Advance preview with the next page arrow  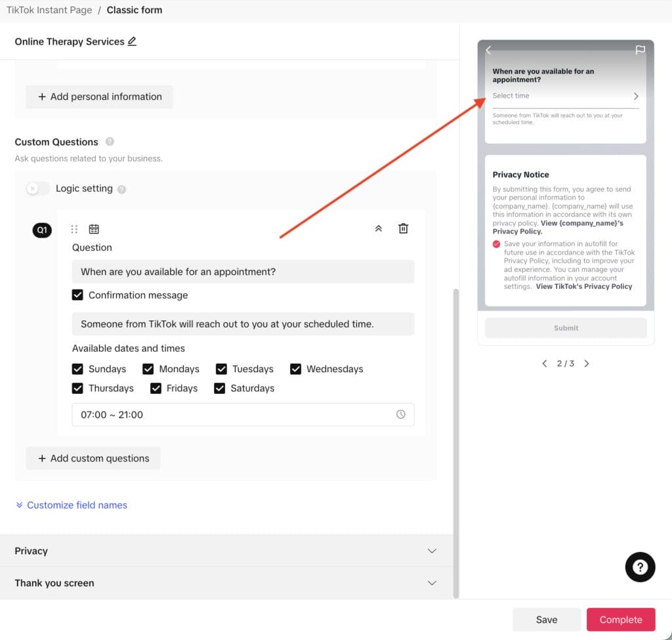[x=586, y=363]
